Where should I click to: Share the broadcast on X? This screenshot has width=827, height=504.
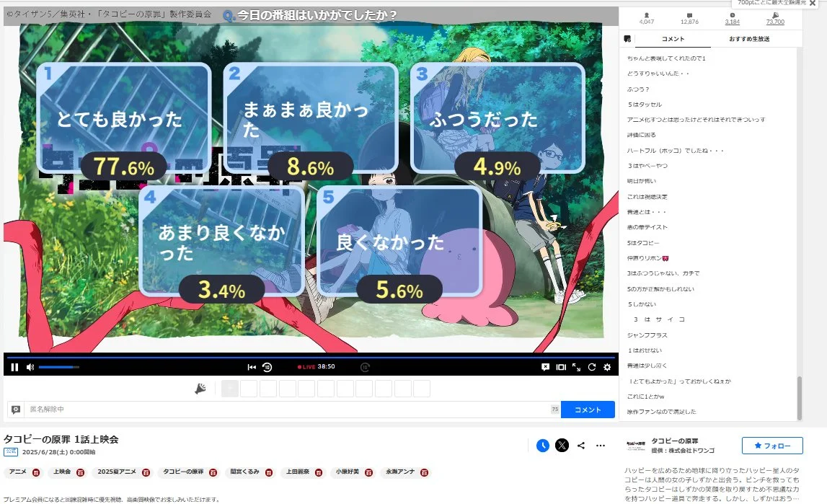click(562, 446)
